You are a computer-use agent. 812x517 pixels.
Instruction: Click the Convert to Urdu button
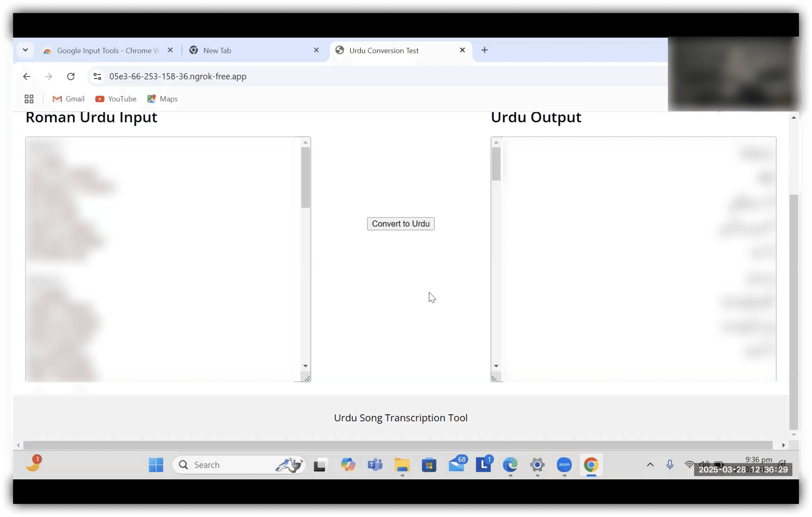(x=400, y=224)
